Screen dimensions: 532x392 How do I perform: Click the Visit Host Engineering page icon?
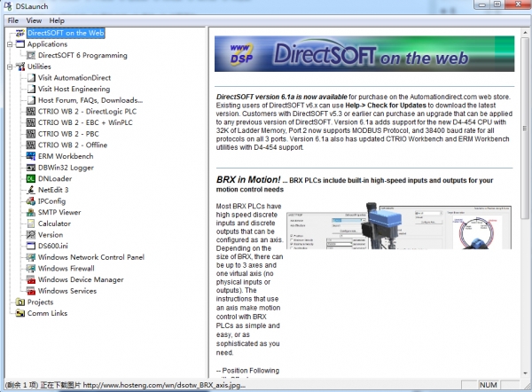click(31, 89)
